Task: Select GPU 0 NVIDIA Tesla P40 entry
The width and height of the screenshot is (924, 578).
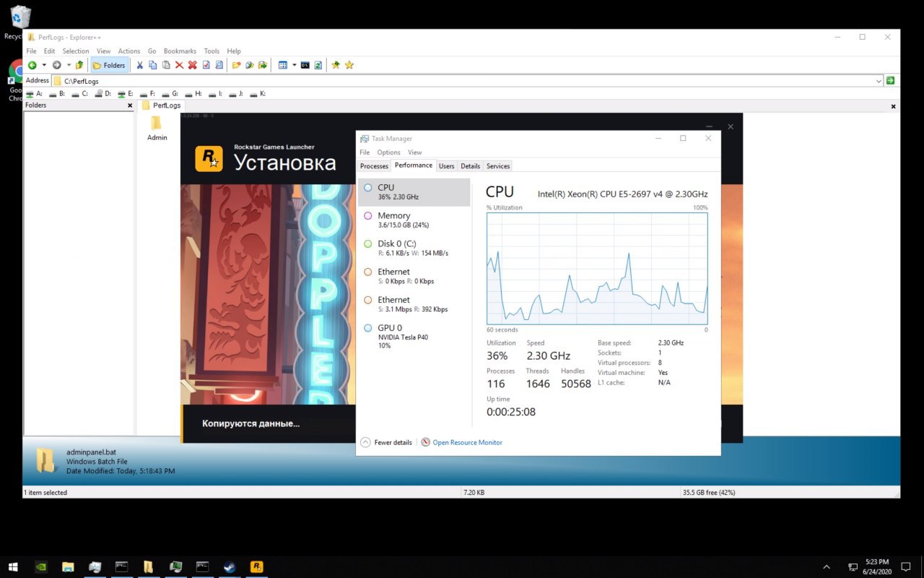Action: pos(414,336)
